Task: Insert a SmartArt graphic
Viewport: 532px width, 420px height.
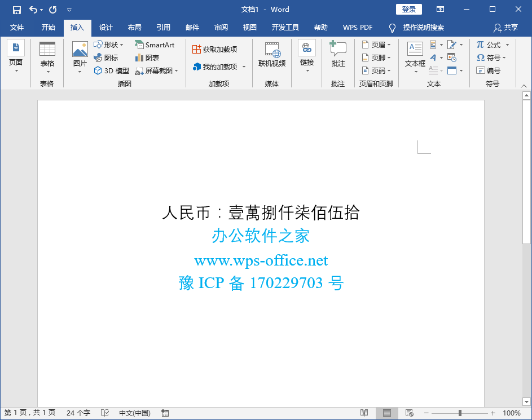Action: pos(155,45)
